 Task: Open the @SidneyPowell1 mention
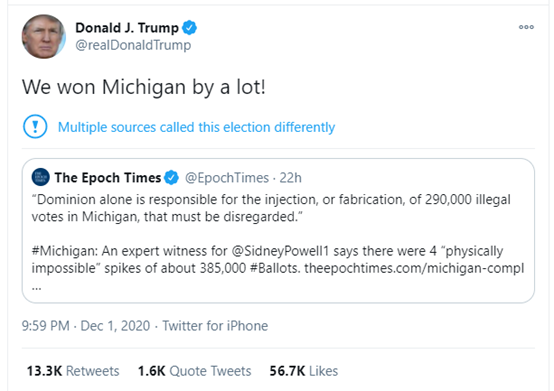(x=280, y=251)
